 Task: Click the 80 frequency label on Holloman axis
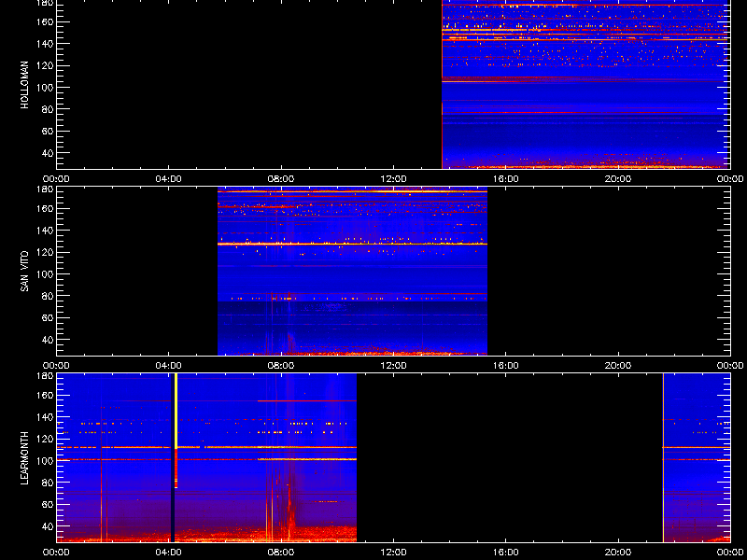click(x=48, y=109)
